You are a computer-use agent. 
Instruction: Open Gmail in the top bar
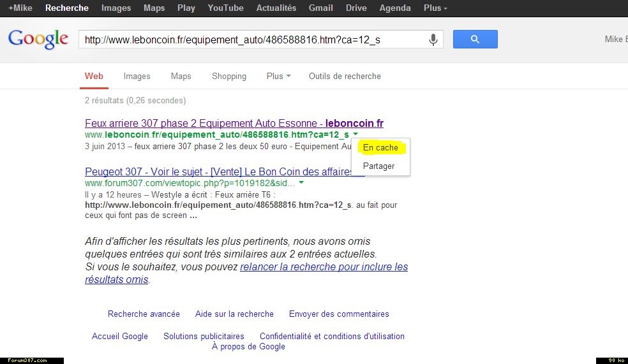[x=320, y=8]
